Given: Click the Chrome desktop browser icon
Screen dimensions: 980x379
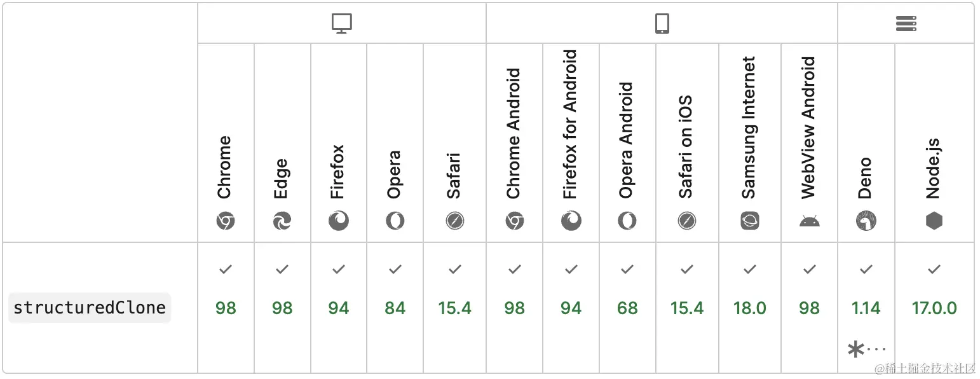Looking at the screenshot, I should [226, 221].
